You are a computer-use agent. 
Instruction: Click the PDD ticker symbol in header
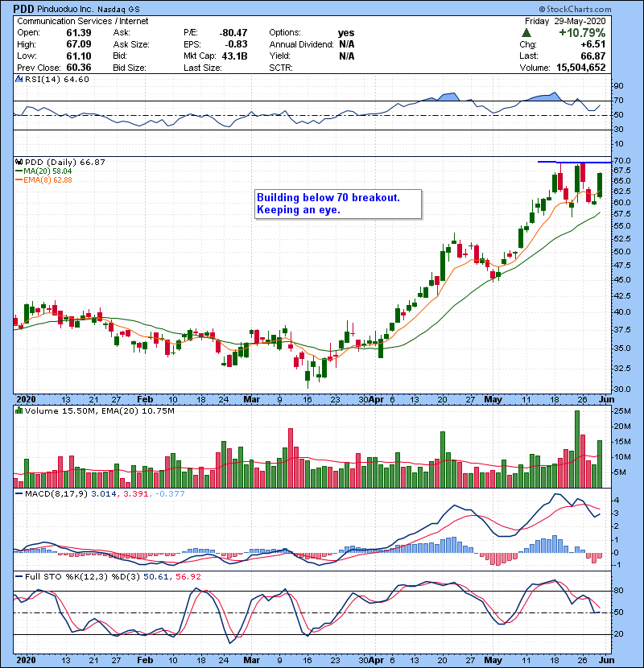[23, 9]
